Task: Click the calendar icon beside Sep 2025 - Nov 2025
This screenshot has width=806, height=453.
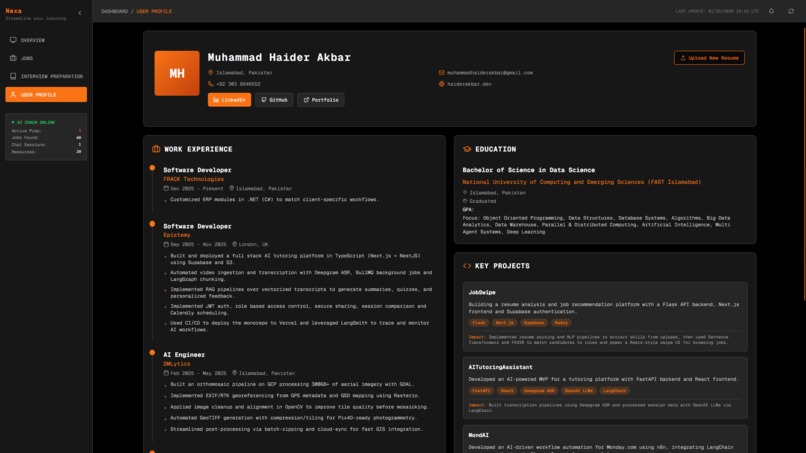Action: point(166,244)
